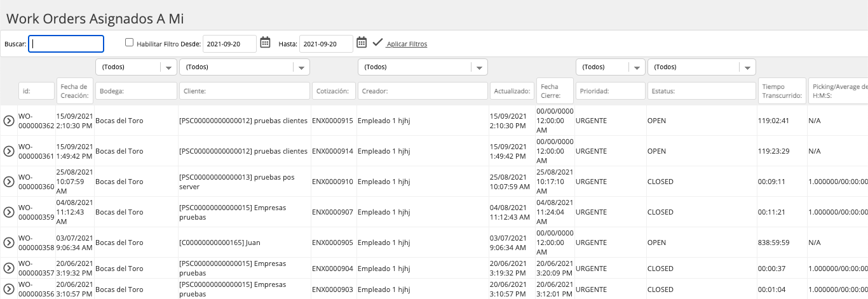Enable the Habilitar Filtro checkbox
Viewport: 868px width, 299px height.
pyautogui.click(x=130, y=43)
